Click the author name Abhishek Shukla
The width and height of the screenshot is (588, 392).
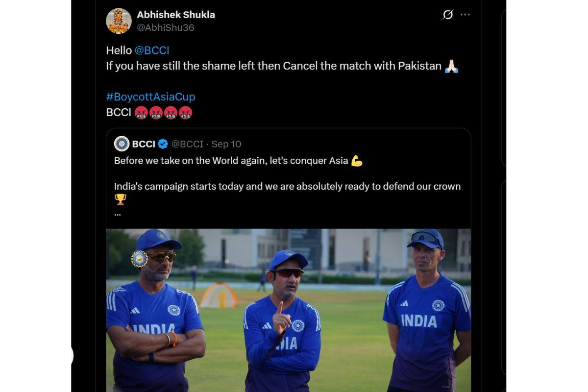(x=176, y=14)
